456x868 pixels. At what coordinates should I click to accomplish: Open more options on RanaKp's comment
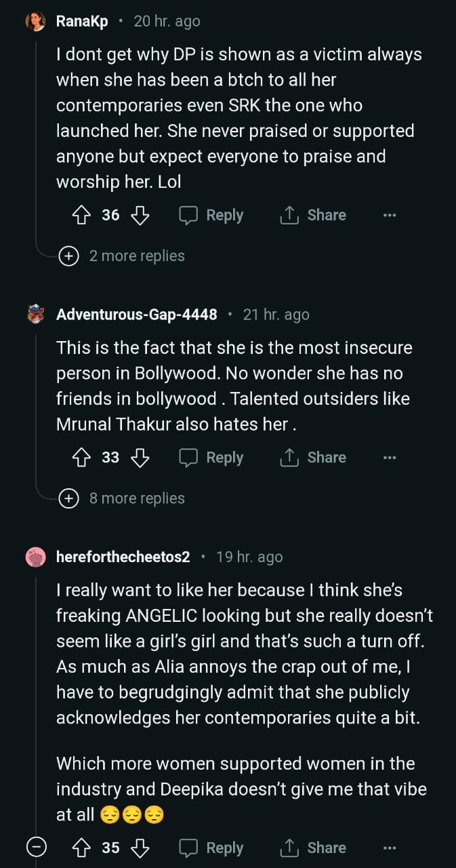point(389,216)
